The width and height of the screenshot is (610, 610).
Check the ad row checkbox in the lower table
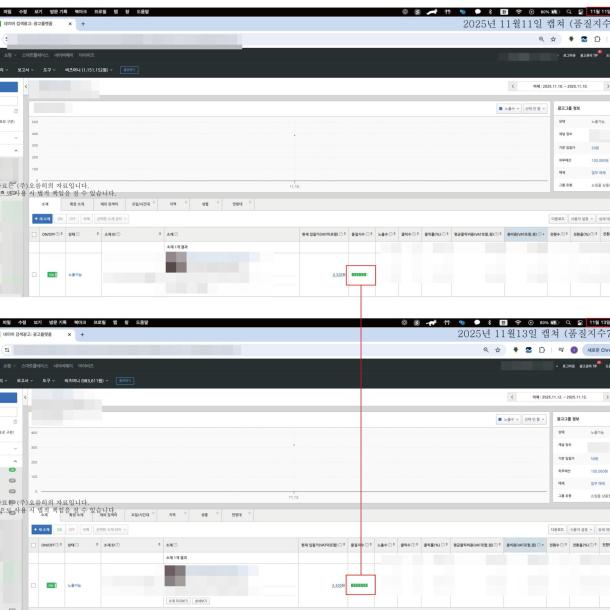point(35,584)
